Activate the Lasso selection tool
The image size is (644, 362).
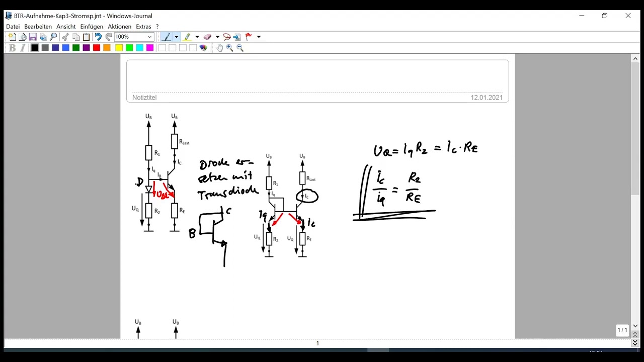coord(226,37)
